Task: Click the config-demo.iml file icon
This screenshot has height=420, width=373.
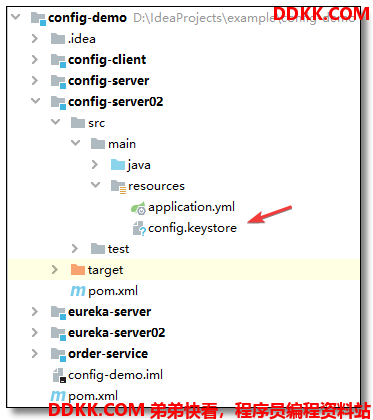Action: pos(59,375)
